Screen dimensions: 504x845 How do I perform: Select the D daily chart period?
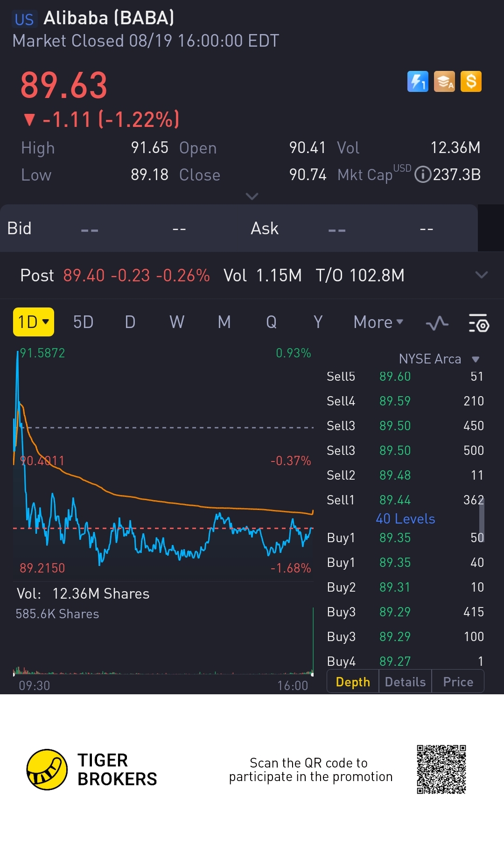pos(130,322)
